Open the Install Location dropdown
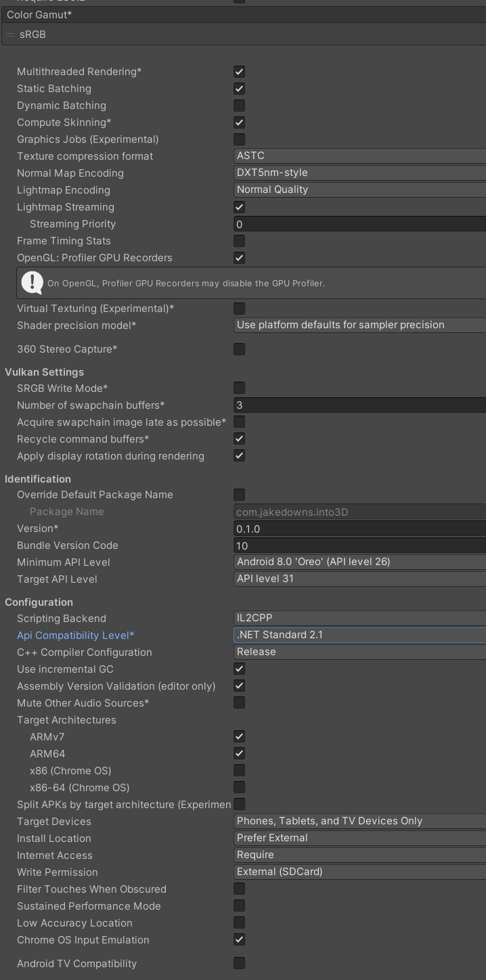 (359, 838)
